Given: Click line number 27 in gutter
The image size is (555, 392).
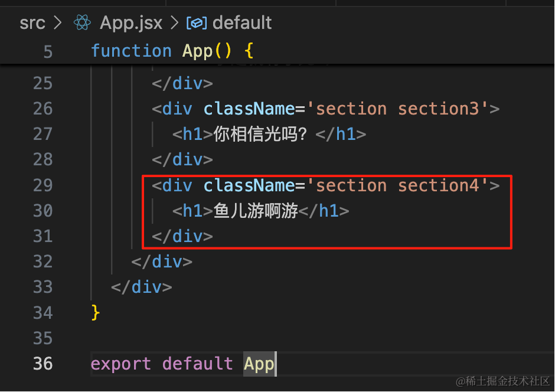Looking at the screenshot, I should [43, 134].
